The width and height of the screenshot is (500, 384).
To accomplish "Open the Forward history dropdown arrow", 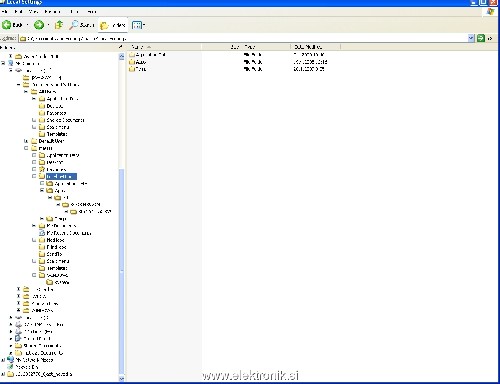I will click(x=48, y=25).
